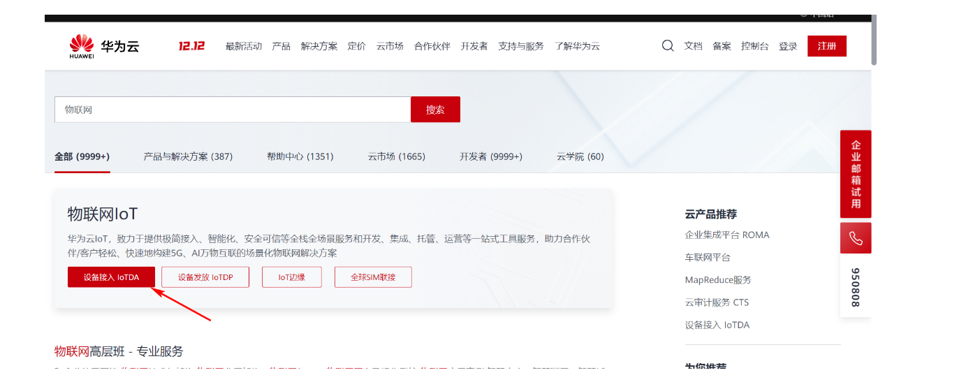
Task: Click the 设备发放 IoTDP button
Action: point(205,277)
